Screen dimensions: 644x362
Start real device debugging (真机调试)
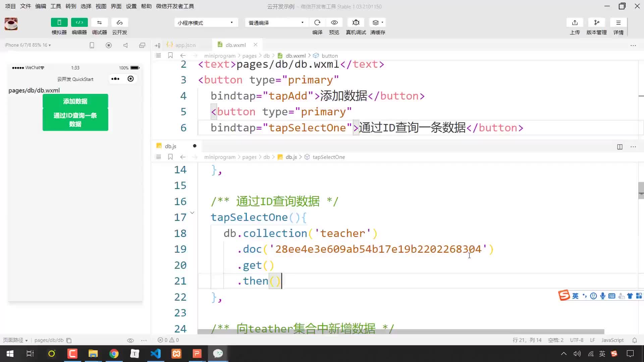pyautogui.click(x=356, y=22)
